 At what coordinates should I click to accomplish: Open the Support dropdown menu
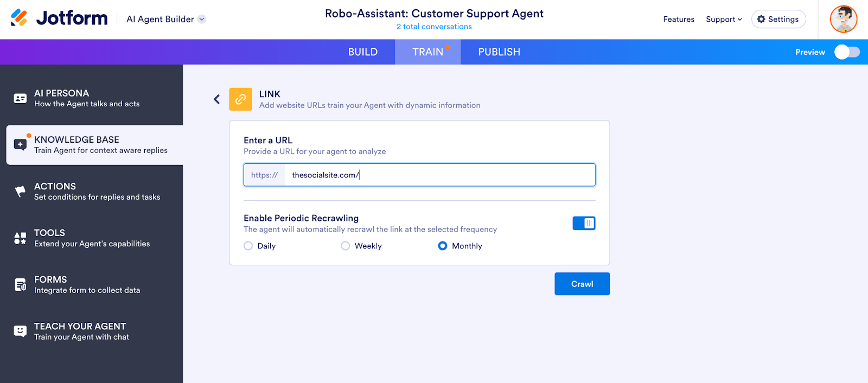tap(724, 20)
